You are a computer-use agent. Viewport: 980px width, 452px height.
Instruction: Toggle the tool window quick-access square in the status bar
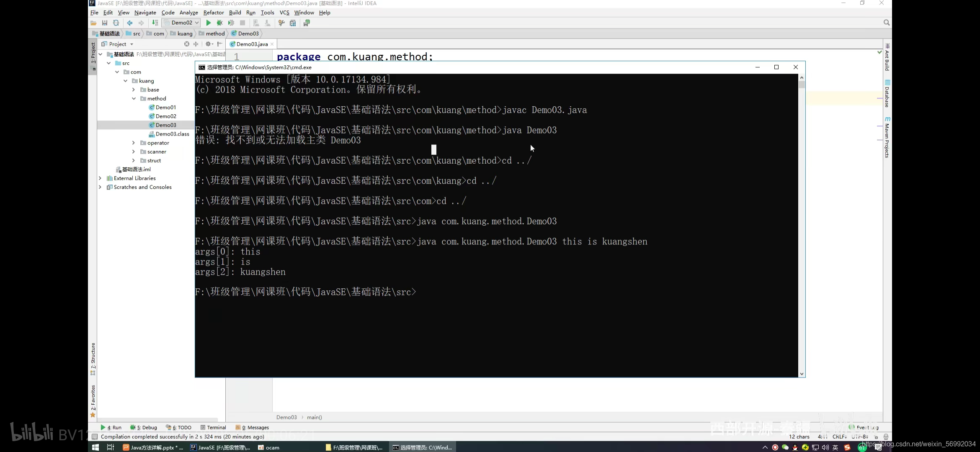point(95,437)
